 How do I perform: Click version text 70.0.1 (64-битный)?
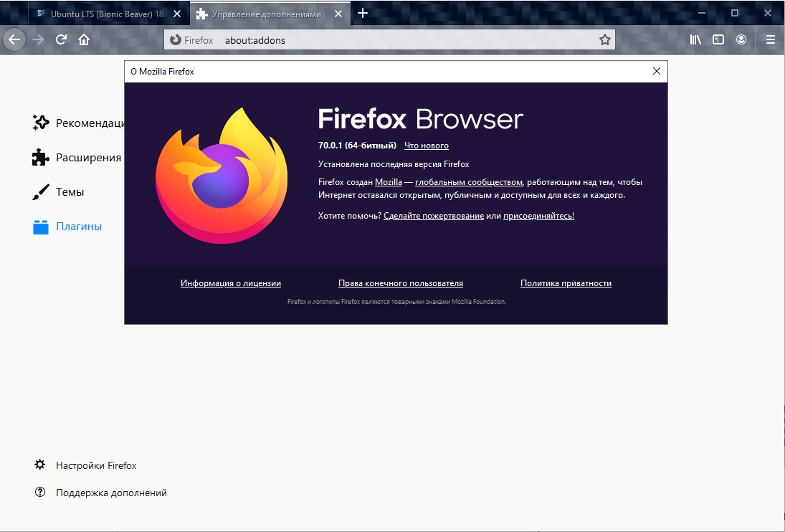[x=357, y=146]
